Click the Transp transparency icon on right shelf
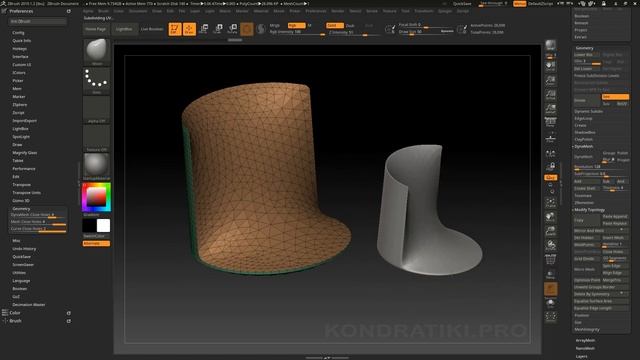This screenshot has height=360, width=640. click(551, 274)
